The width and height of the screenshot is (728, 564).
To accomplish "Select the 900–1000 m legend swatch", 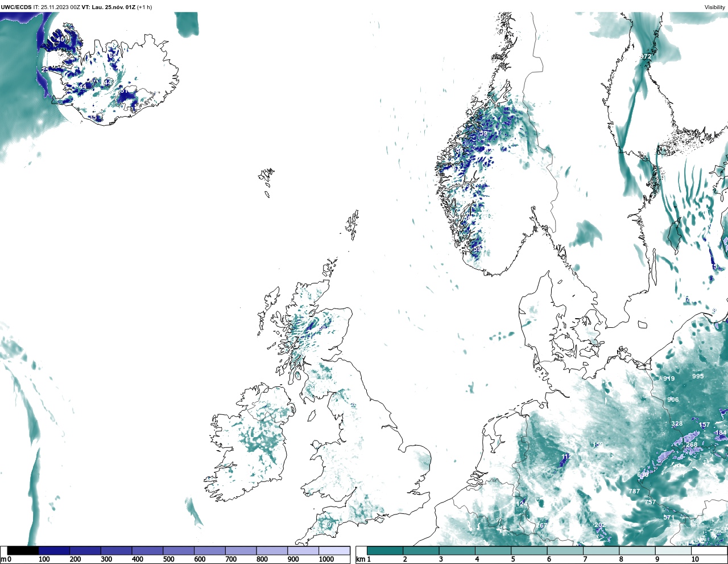I will point(303,551).
